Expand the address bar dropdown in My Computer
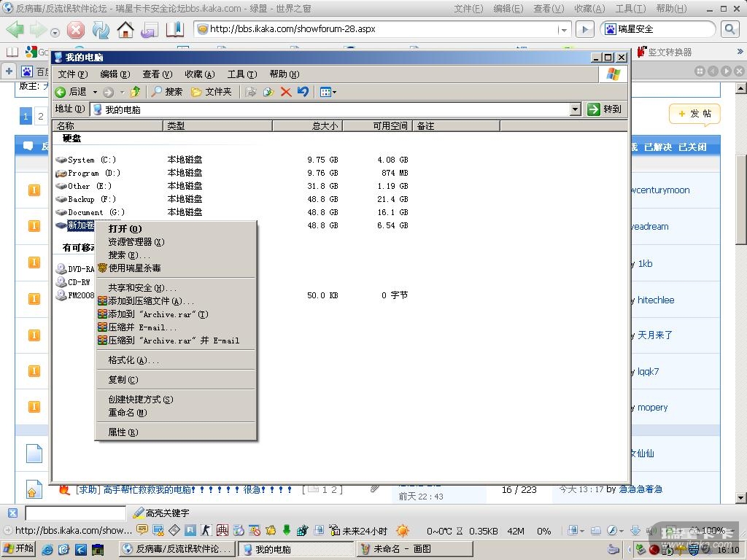Screen dimensions: 747x560 [576, 109]
